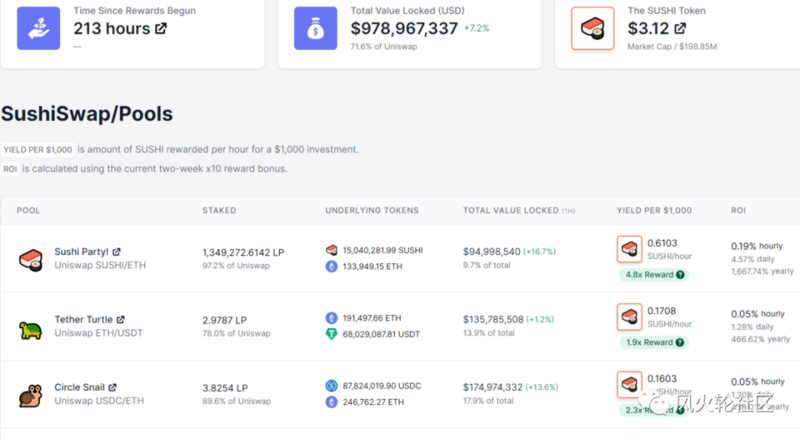
Task: Click the plant-in-hand rewards icon
Action: coord(38,28)
